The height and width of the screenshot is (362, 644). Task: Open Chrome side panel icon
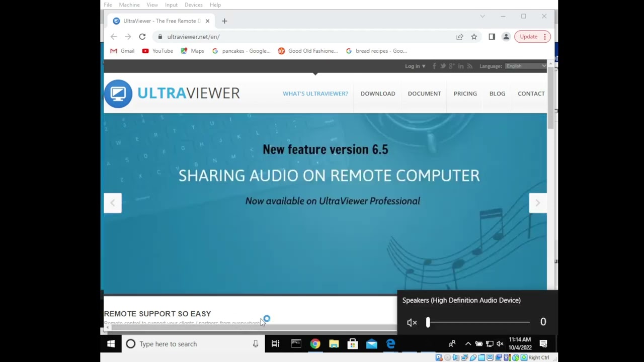492,37
